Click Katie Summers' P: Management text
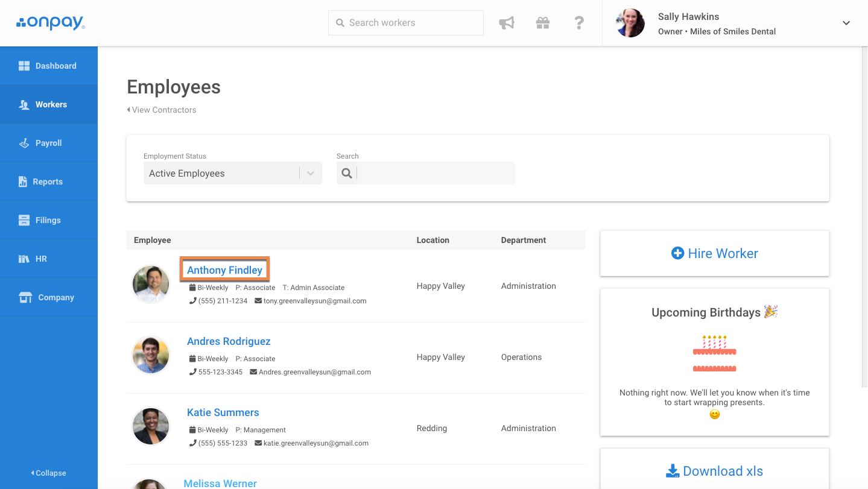Image resolution: width=868 pixels, height=489 pixels. tap(261, 430)
